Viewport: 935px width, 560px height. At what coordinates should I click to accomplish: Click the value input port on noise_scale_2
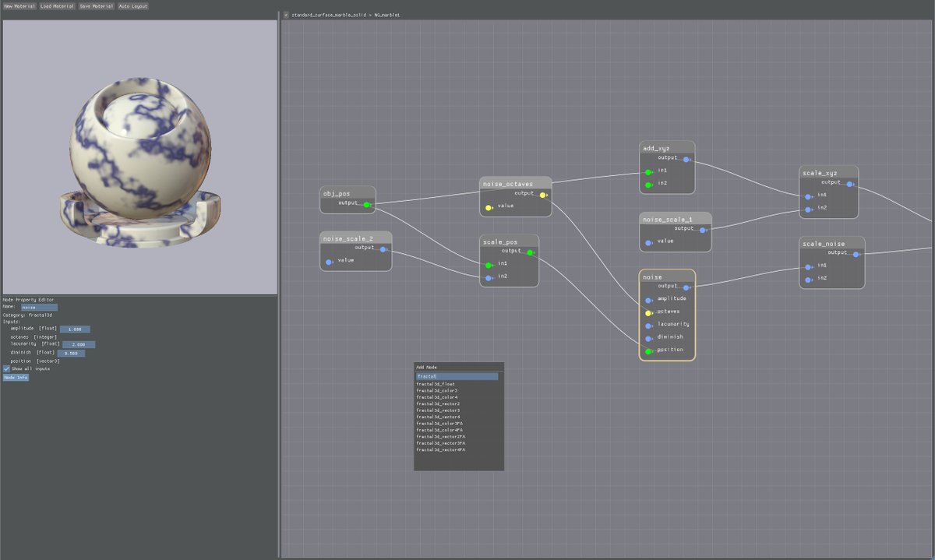[x=329, y=262]
